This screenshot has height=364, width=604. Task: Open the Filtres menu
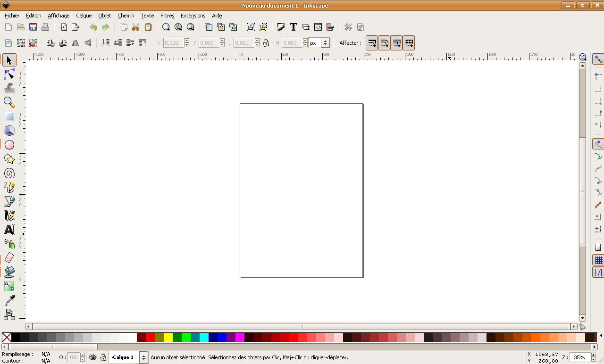click(x=167, y=16)
